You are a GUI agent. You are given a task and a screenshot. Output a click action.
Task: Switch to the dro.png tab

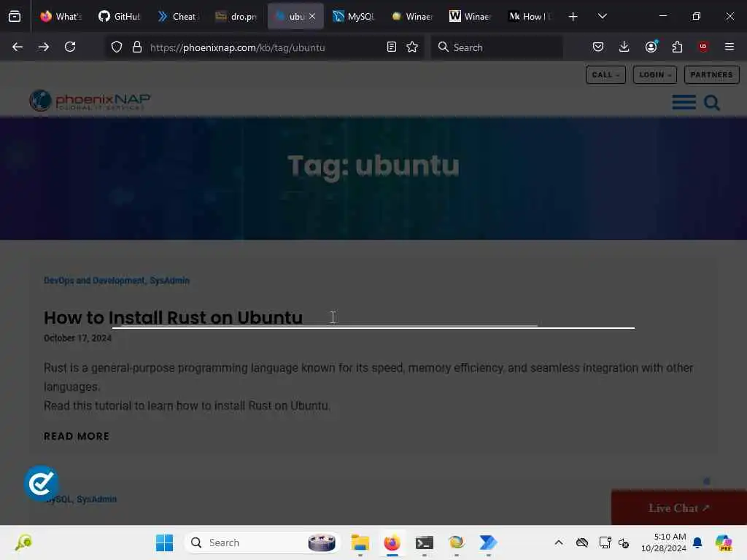pos(236,17)
